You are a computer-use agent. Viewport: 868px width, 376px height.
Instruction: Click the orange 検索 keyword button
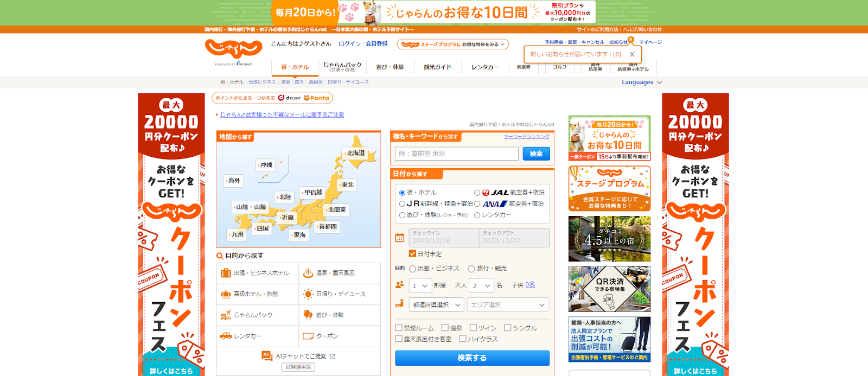coord(537,154)
